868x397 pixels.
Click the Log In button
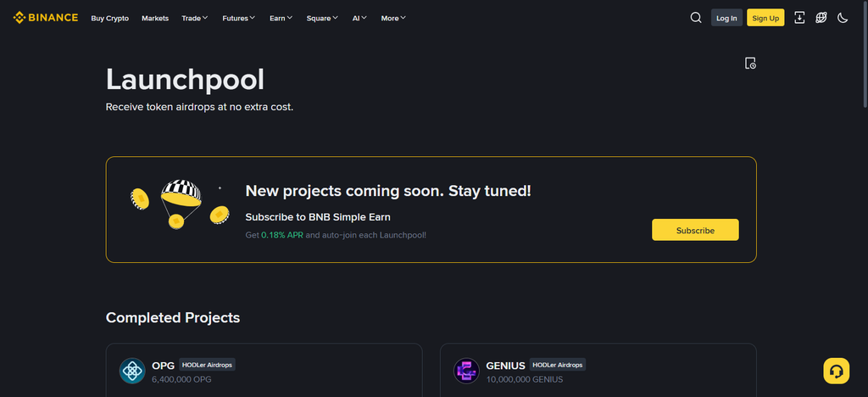(x=726, y=18)
